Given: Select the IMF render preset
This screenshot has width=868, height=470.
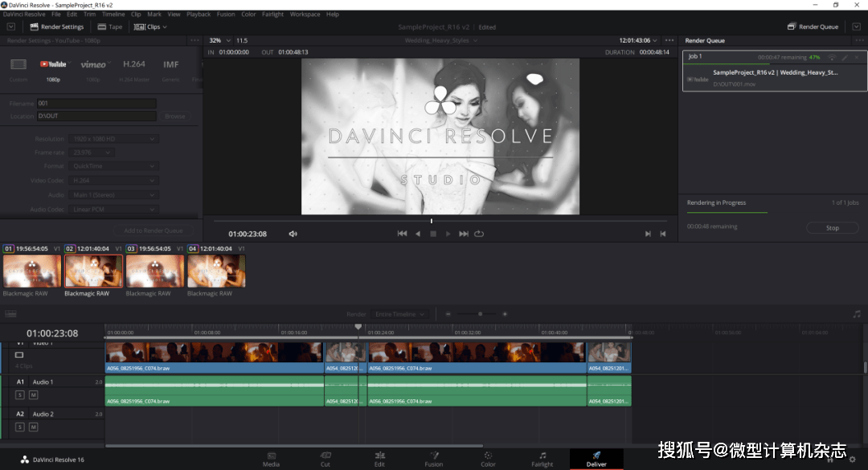Looking at the screenshot, I should tap(170, 64).
